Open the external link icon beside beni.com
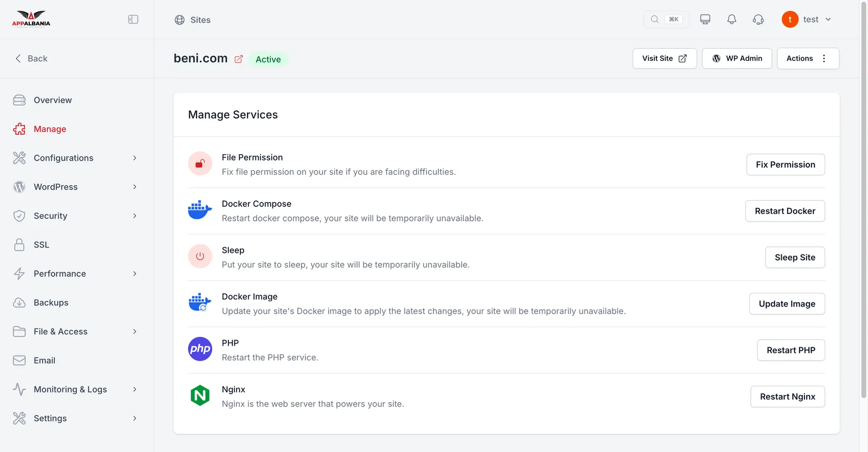Image resolution: width=868 pixels, height=452 pixels. tap(239, 59)
